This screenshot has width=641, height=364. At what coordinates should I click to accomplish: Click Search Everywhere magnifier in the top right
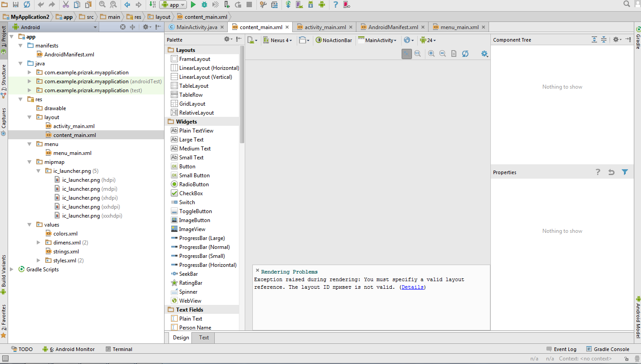pos(627,4)
